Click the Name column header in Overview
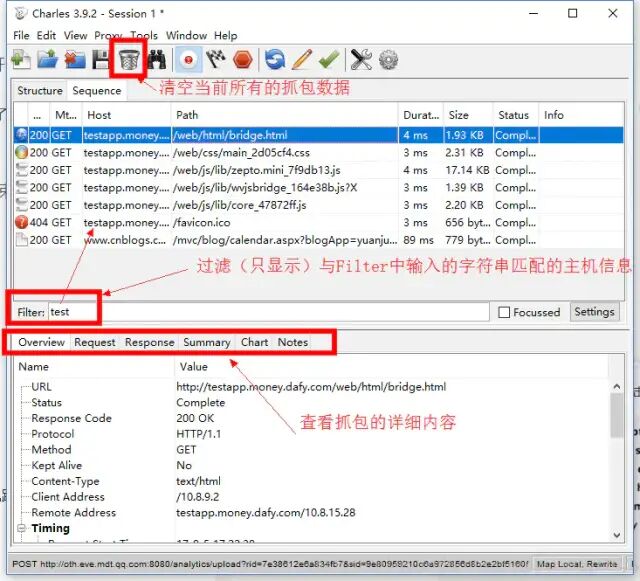 pyautogui.click(x=95, y=367)
